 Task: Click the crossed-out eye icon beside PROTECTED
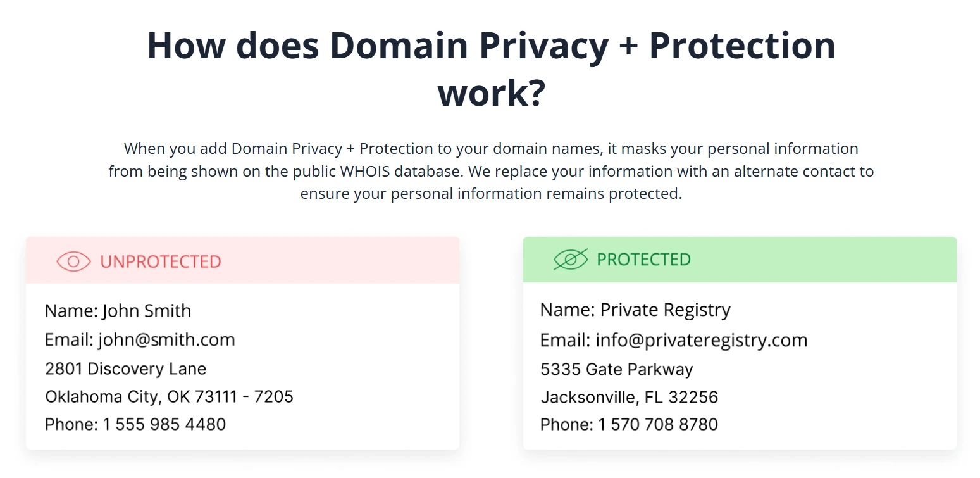click(x=571, y=259)
